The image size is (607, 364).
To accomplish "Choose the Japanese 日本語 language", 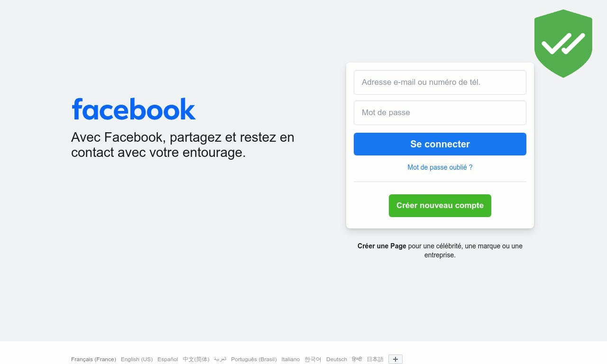I will 375,359.
